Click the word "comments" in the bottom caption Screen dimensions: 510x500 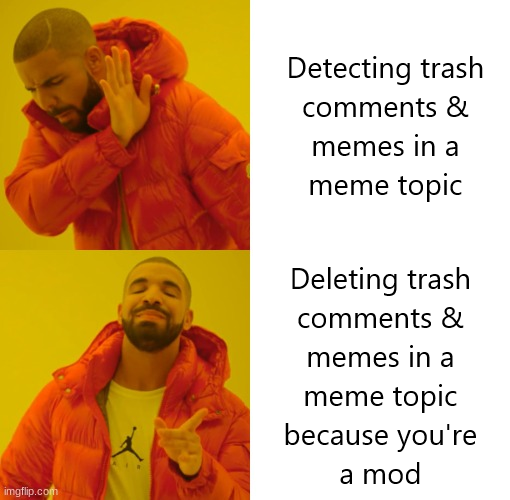[365, 319]
